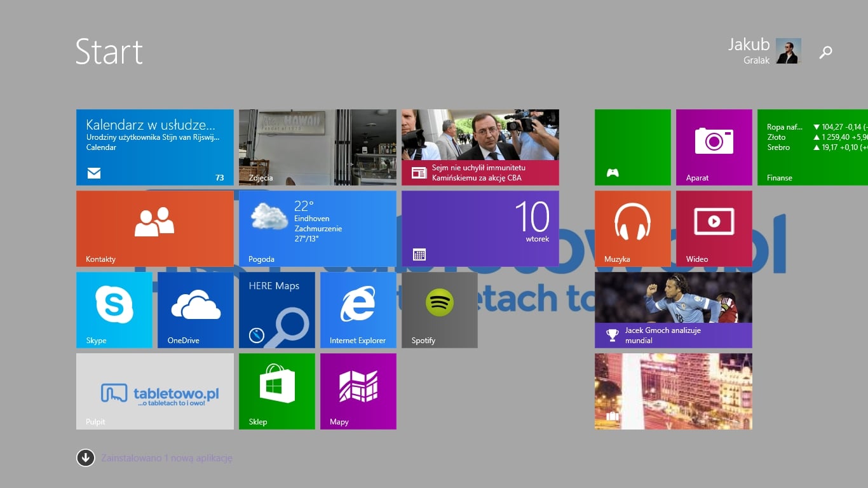The height and width of the screenshot is (488, 868).
Task: Open the Muzyka headphones tile
Action: (633, 229)
